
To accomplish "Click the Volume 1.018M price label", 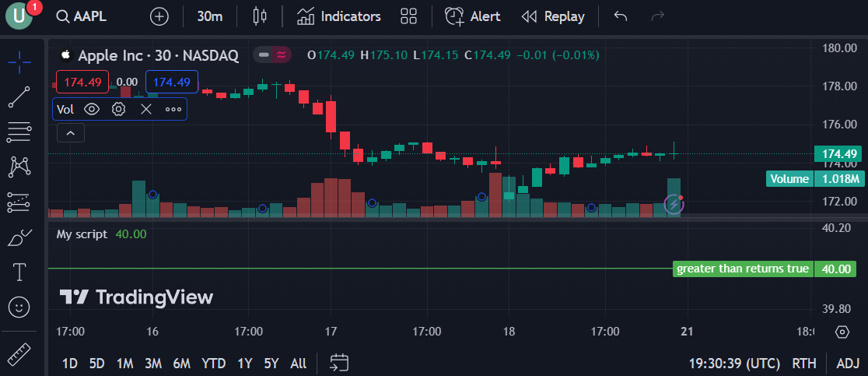I will (x=814, y=179).
